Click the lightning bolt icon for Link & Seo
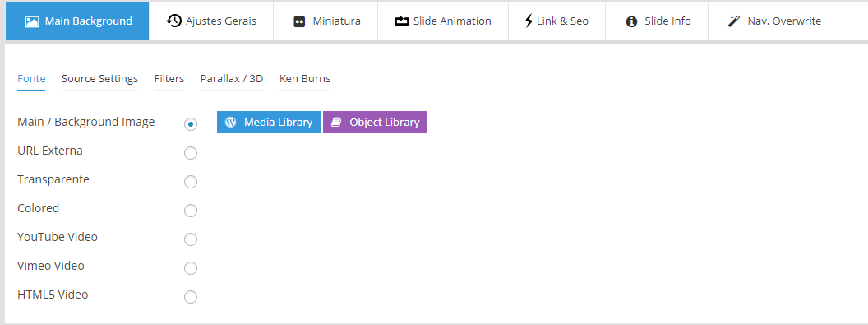Image resolution: width=868 pixels, height=325 pixels. (529, 21)
